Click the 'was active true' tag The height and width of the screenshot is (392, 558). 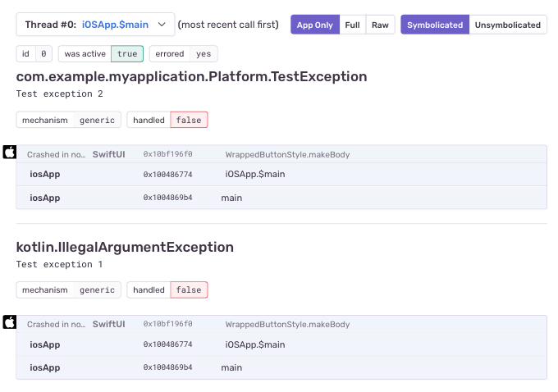101,54
